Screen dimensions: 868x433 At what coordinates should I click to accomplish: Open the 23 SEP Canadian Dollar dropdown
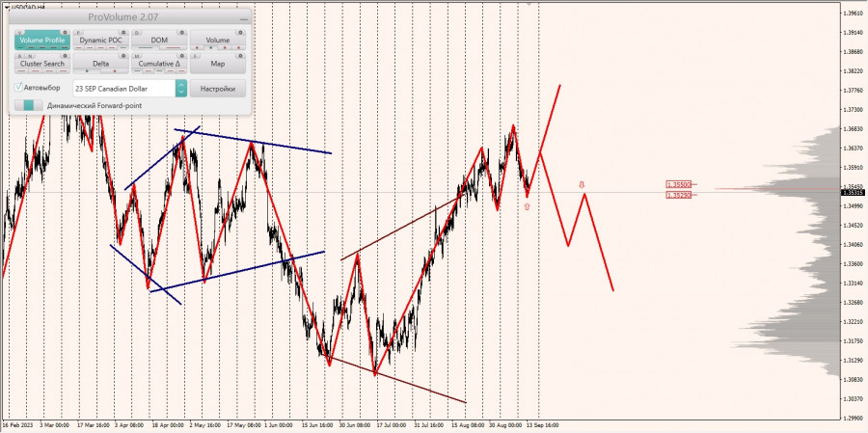pyautogui.click(x=130, y=89)
